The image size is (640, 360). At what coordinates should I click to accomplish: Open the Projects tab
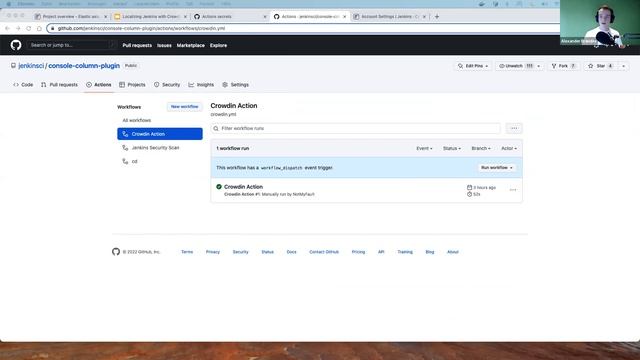click(x=132, y=85)
